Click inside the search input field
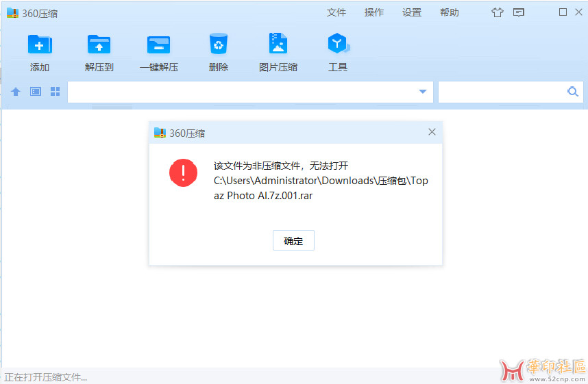This screenshot has width=588, height=384. [500, 92]
